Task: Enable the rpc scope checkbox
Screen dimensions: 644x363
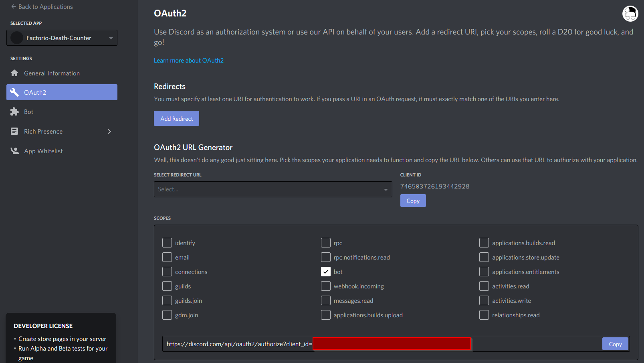Action: (x=326, y=243)
